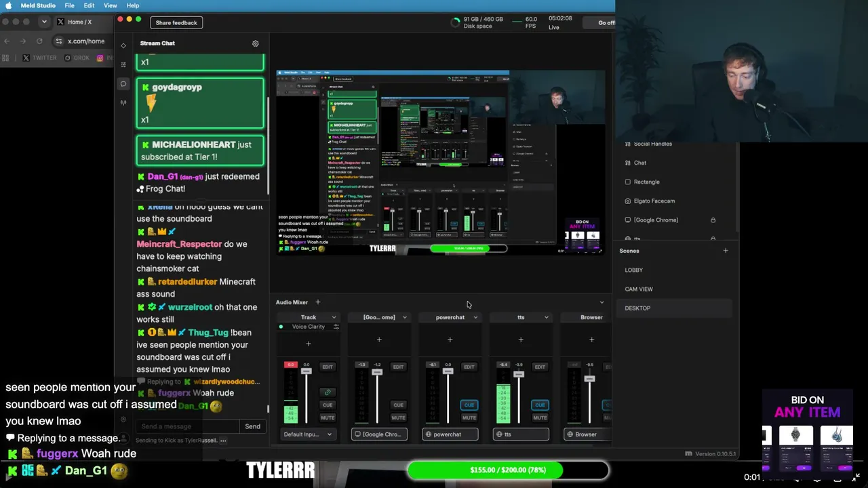The image size is (868, 488).
Task: Open Stream Chat settings gear
Action: (x=256, y=43)
